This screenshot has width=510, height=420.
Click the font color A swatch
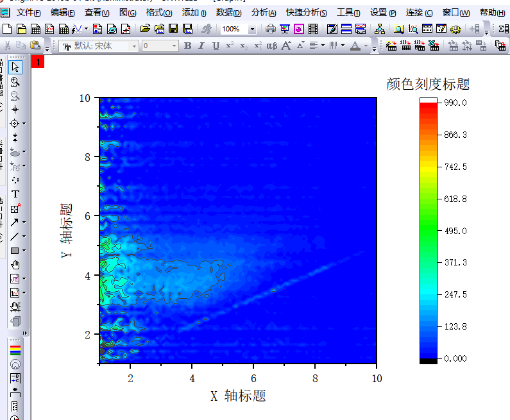click(x=355, y=46)
